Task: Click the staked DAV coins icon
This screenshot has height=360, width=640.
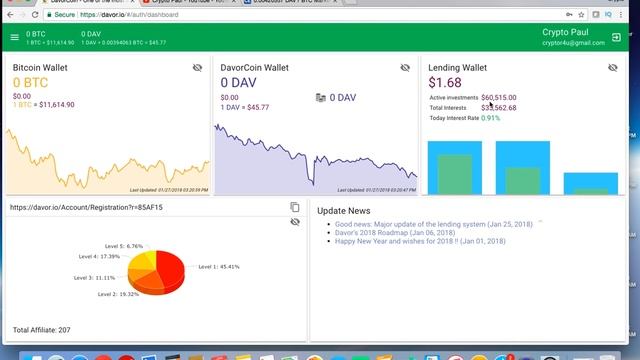Action: 321,98
